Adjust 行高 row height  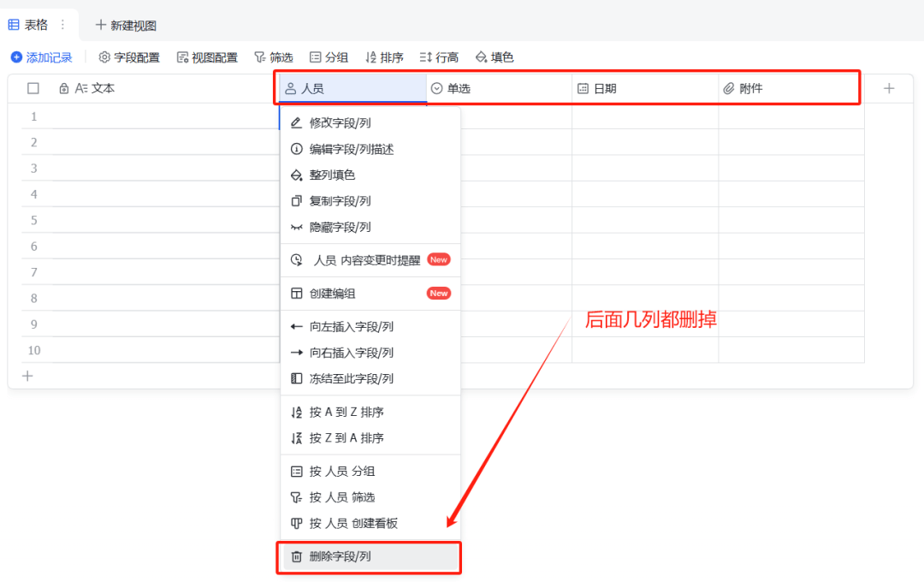(x=439, y=57)
